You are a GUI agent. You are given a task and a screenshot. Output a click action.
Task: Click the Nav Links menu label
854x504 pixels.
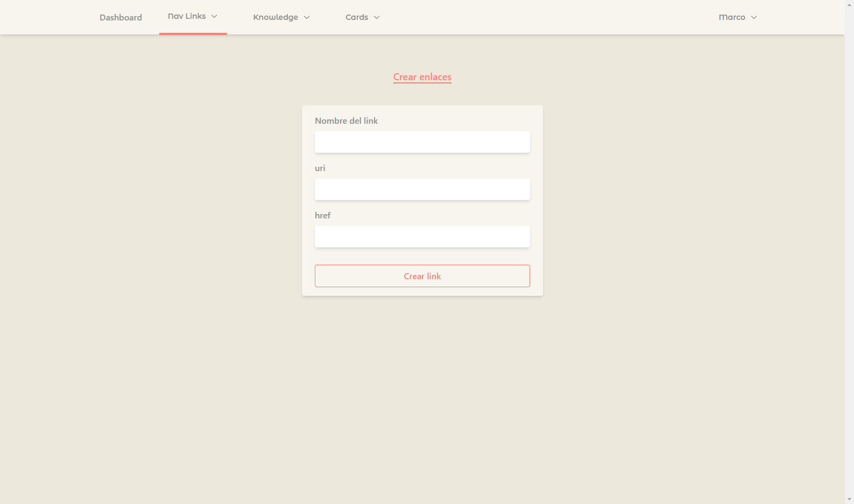point(187,16)
